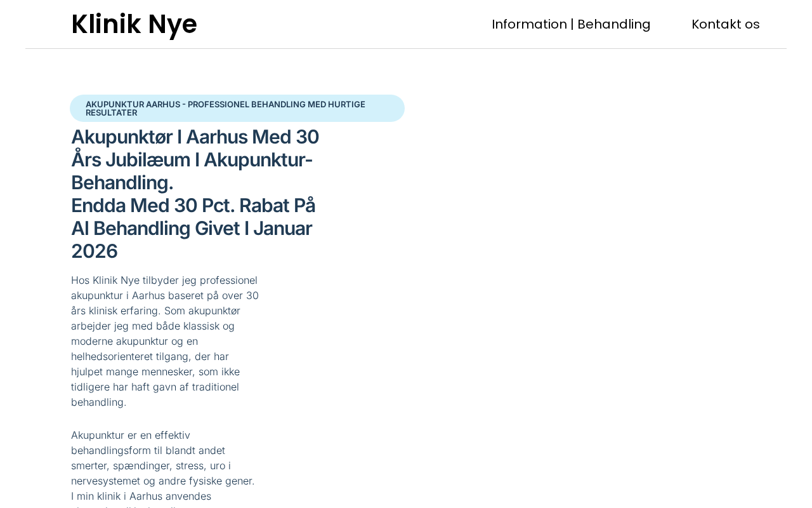Click the light-blue Akupunktur Aarhus badge
This screenshot has width=812, height=508.
click(x=237, y=109)
